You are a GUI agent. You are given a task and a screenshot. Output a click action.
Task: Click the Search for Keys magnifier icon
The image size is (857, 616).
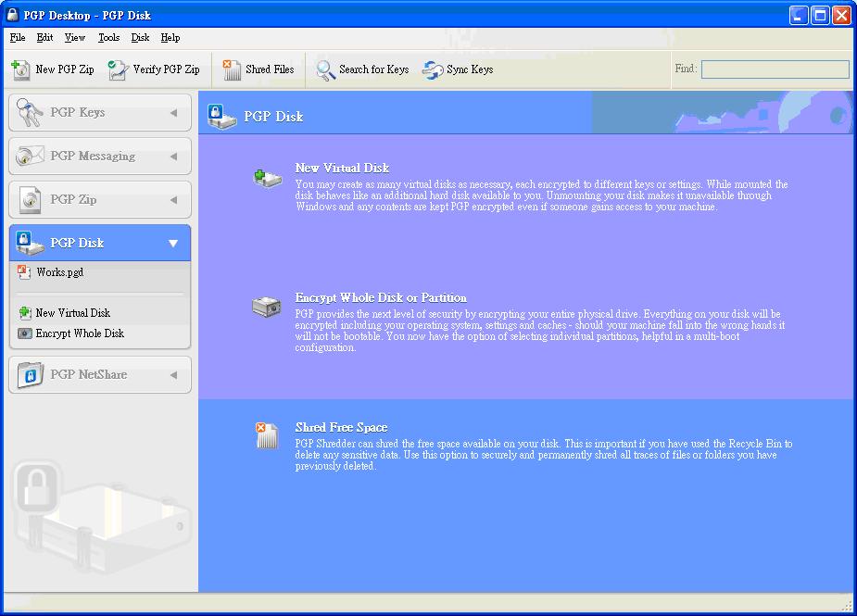tap(325, 70)
